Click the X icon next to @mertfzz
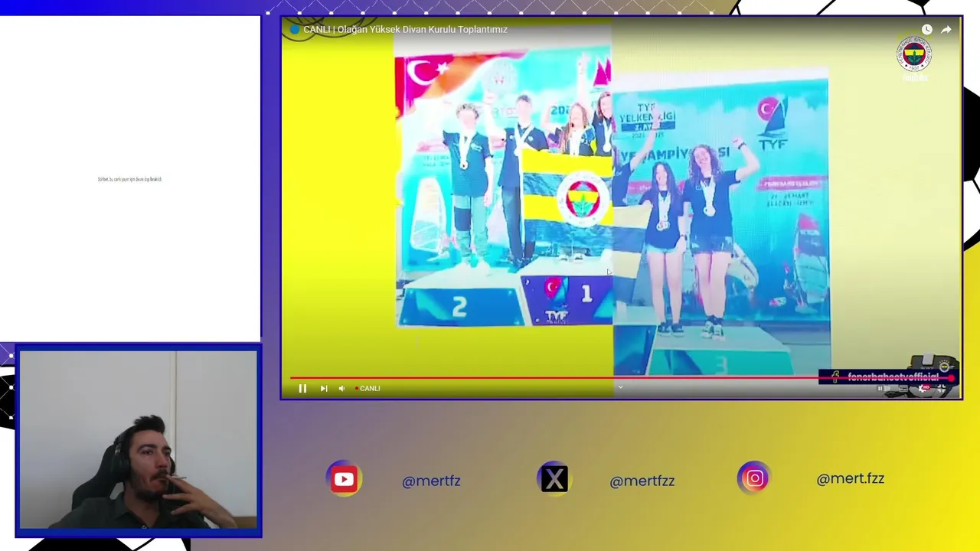The image size is (980, 551). click(554, 479)
